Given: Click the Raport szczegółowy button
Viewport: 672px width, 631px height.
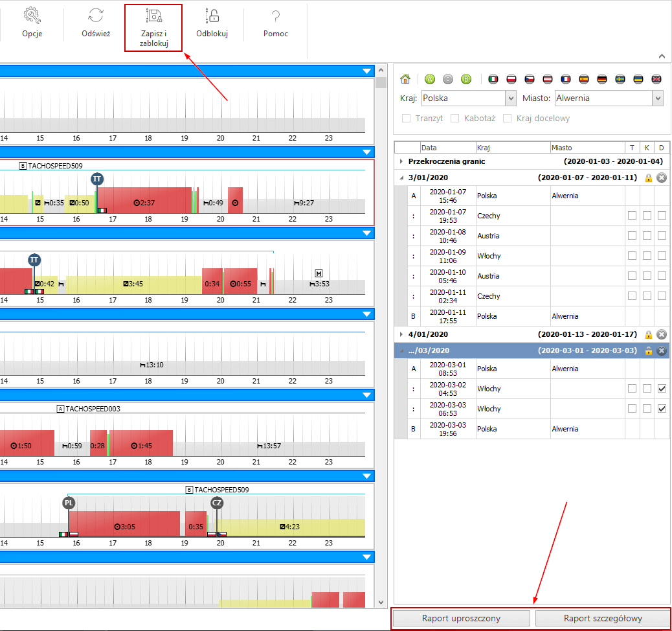Looking at the screenshot, I should (x=603, y=618).
